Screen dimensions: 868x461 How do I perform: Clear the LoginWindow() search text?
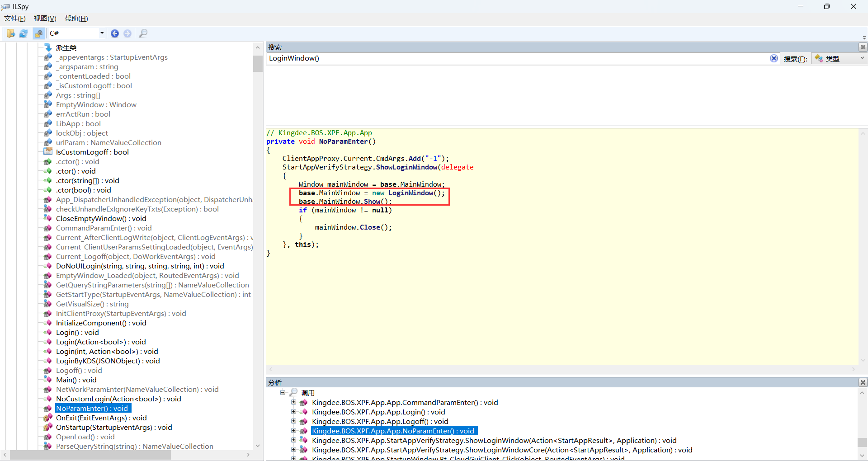[x=774, y=58]
